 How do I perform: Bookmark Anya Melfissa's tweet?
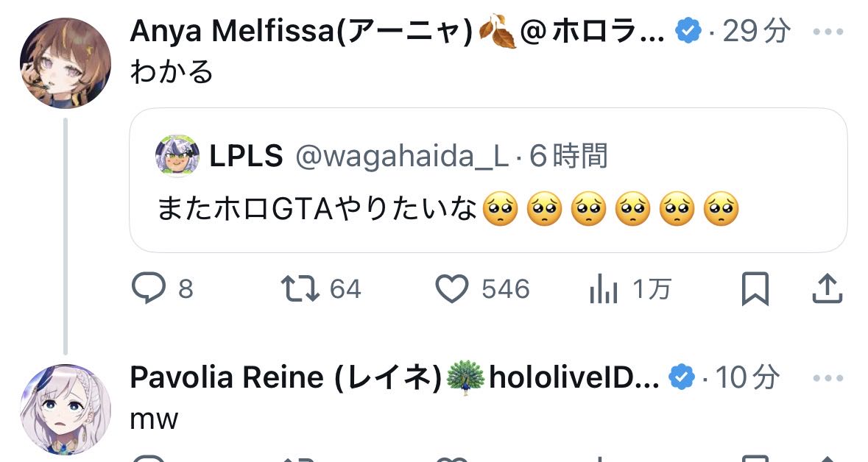pyautogui.click(x=755, y=288)
